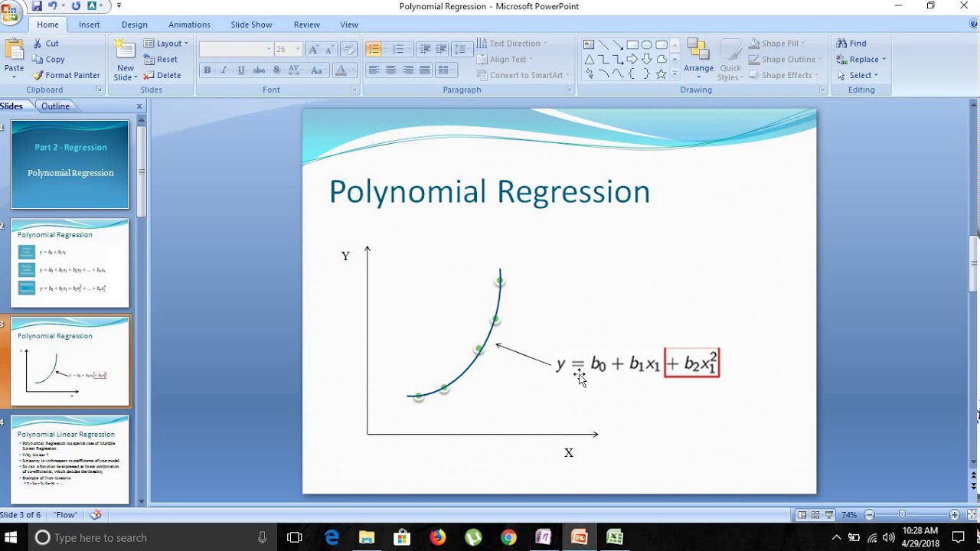Delete the current slide
Image resolution: width=980 pixels, height=551 pixels.
162,75
